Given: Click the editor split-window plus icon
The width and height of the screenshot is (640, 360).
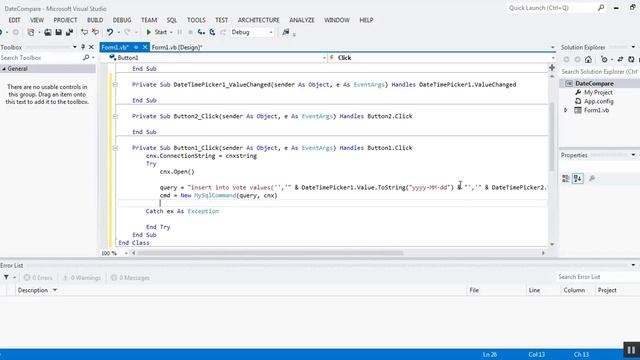Looking at the screenshot, I should coord(552,68).
